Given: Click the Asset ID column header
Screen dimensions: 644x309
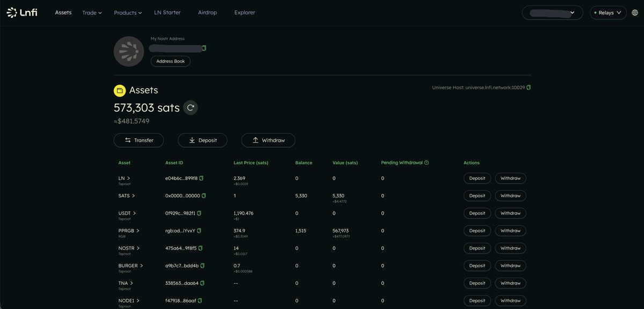Looking at the screenshot, I should [174, 163].
